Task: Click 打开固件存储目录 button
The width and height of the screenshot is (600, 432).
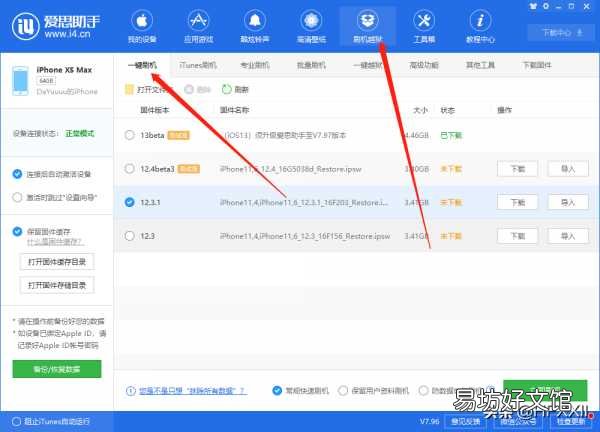Action: (57, 285)
